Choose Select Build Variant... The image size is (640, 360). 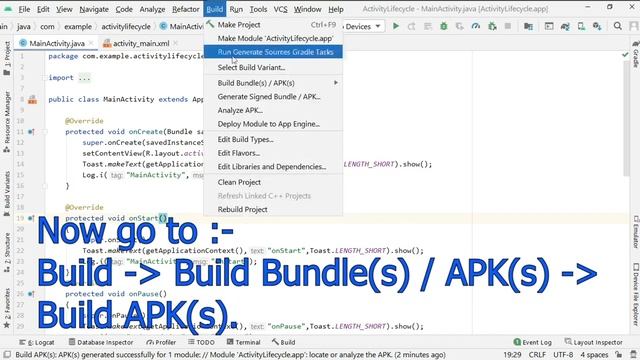tap(273, 67)
